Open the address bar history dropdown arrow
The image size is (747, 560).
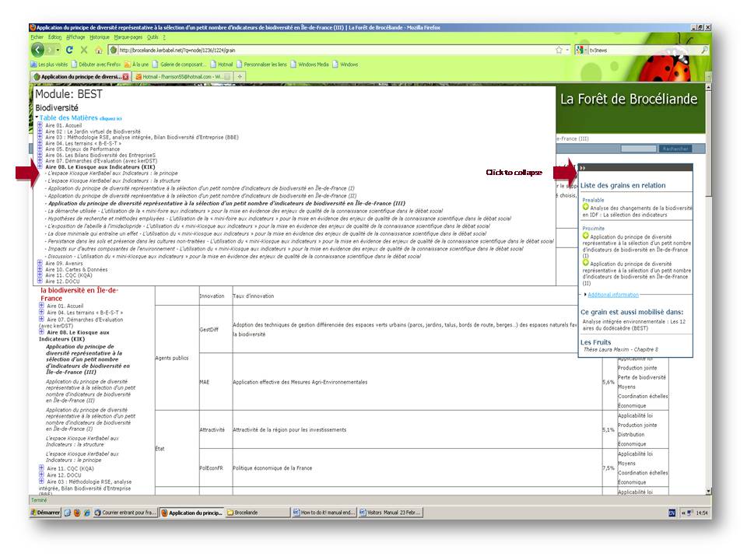(567, 50)
